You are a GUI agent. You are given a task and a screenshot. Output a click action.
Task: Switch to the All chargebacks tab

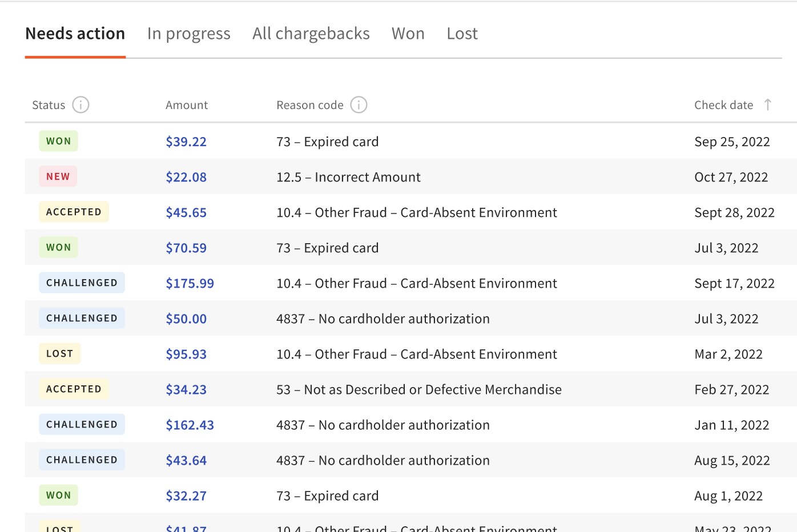coord(311,34)
